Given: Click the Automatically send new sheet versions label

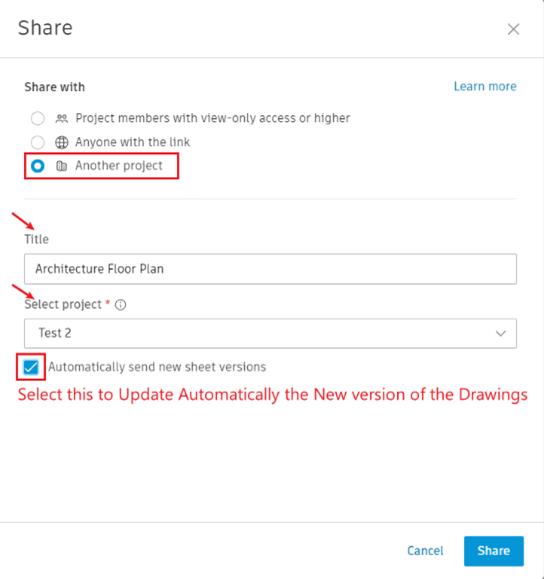Looking at the screenshot, I should click(x=157, y=367).
